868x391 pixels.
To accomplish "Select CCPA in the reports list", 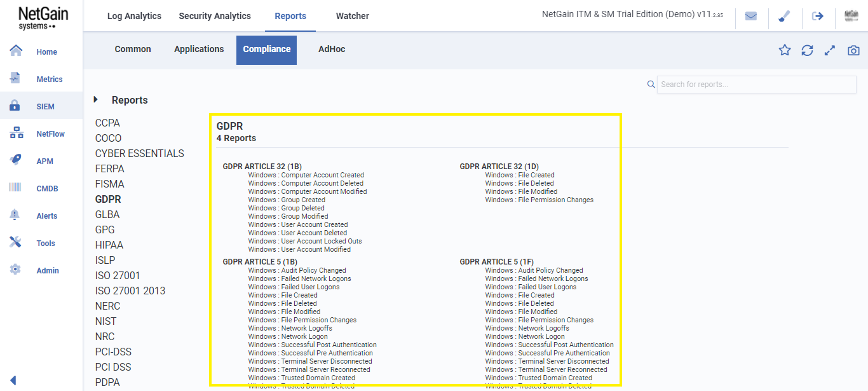I will (x=107, y=123).
